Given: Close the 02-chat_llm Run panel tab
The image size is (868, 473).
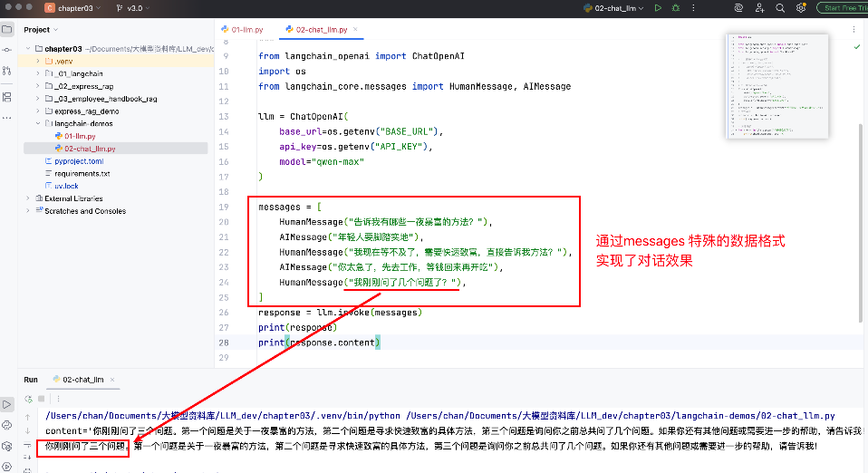Looking at the screenshot, I should coord(112,380).
